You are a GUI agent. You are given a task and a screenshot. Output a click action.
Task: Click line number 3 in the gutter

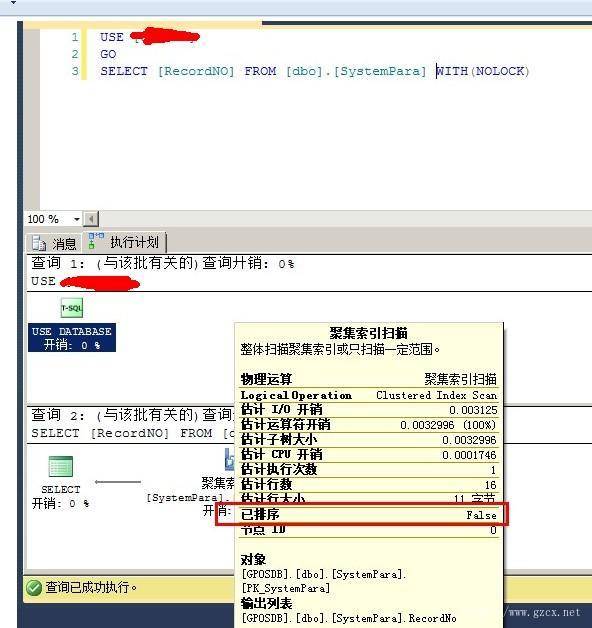click(75, 71)
